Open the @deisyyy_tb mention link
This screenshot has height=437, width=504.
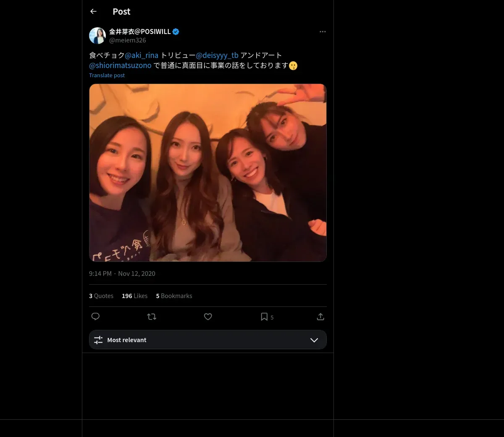point(217,55)
